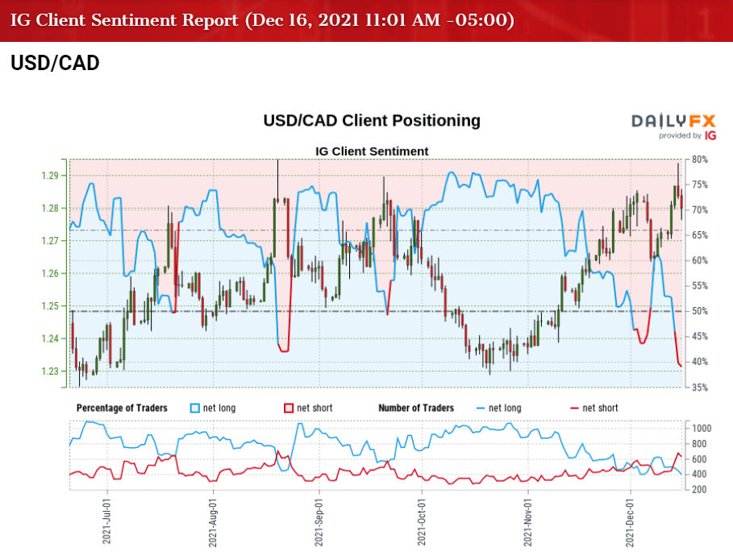The width and height of the screenshot is (733, 560).
Task: Click the 65% sentiment axis label
Action: (x=700, y=235)
